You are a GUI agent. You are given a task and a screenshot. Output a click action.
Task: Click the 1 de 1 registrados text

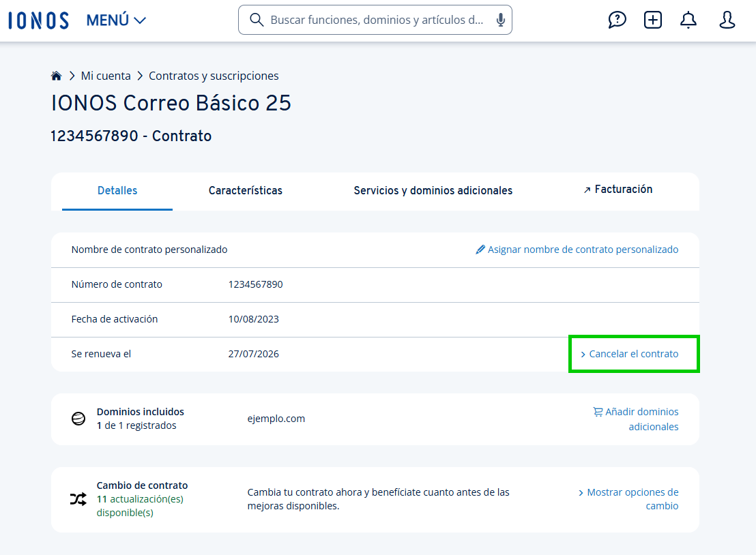pyautogui.click(x=136, y=425)
